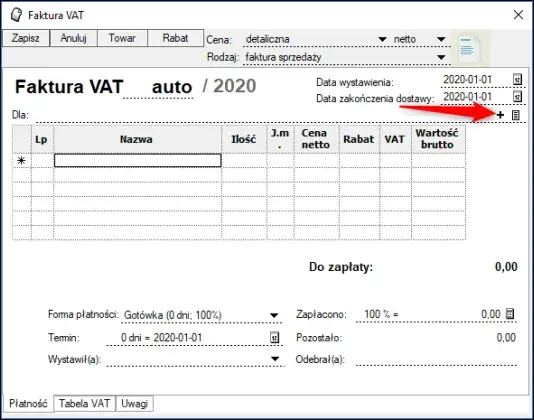The height and width of the screenshot is (420, 534).
Task: Click the Ilość cell in the new row
Action: click(244, 160)
